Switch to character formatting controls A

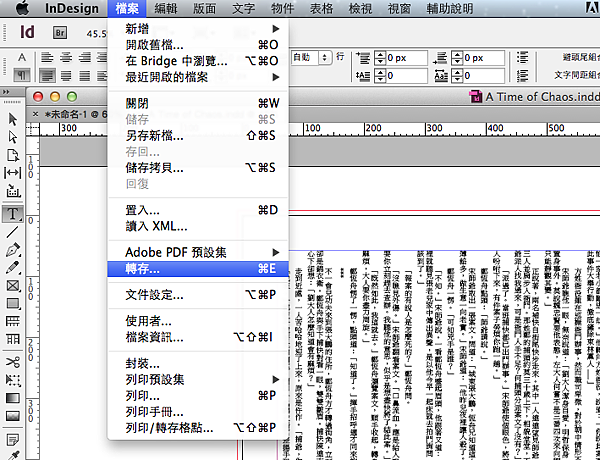coord(22,57)
